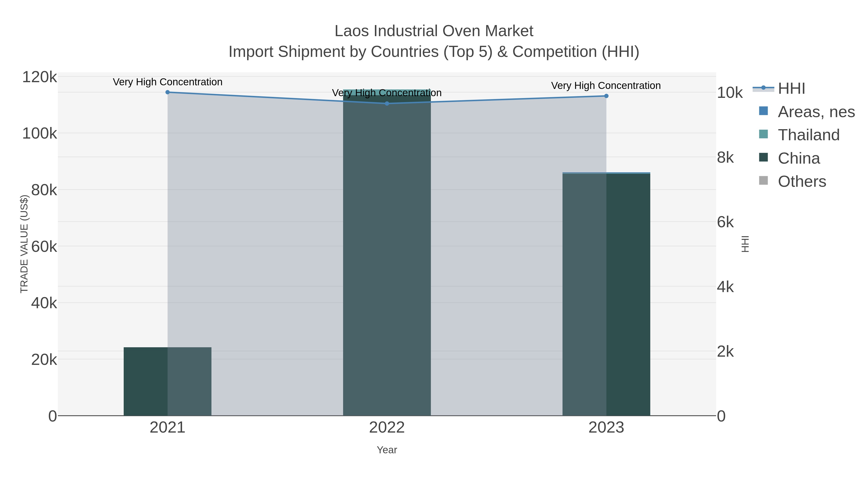Click the HHI line marker icon in legend
Image resolution: width=868 pixels, height=488 pixels.
[763, 88]
